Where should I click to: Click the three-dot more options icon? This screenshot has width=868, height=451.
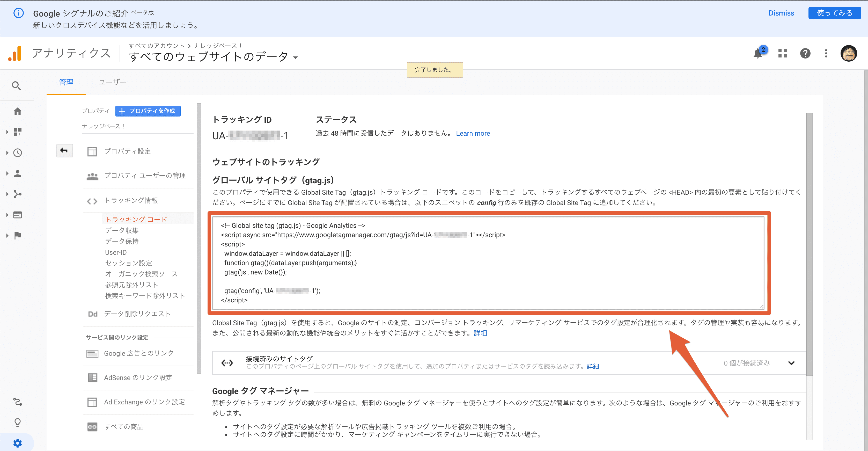[826, 54]
